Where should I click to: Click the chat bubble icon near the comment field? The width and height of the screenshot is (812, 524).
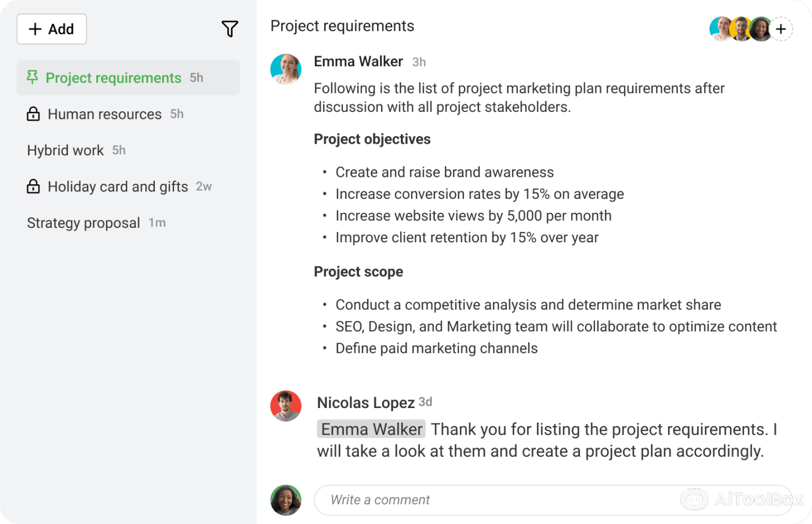pos(694,499)
